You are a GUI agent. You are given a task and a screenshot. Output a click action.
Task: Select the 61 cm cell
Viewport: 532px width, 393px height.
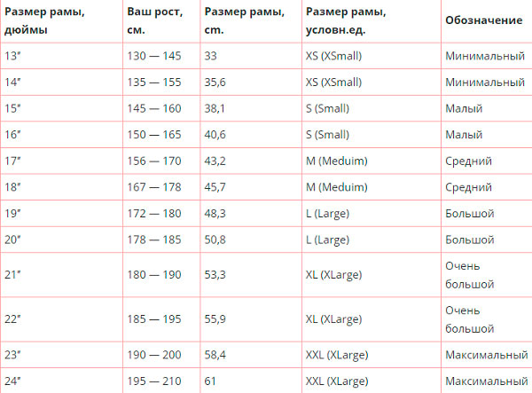pyautogui.click(x=210, y=381)
